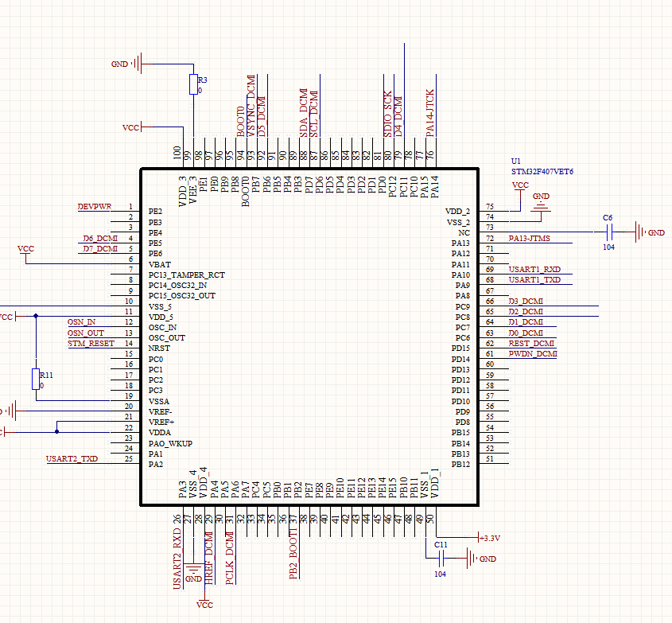The image size is (672, 623).
Task: Click VSSA pin name
Action: (159, 401)
